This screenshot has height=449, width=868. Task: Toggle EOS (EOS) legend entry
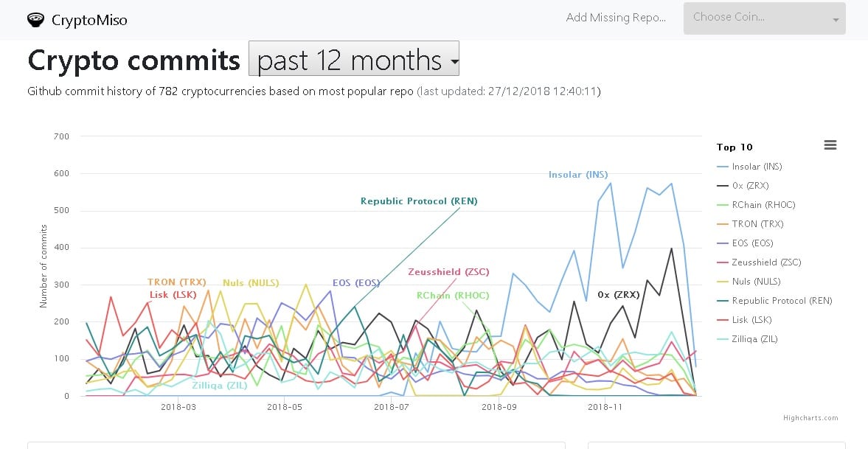752,243
